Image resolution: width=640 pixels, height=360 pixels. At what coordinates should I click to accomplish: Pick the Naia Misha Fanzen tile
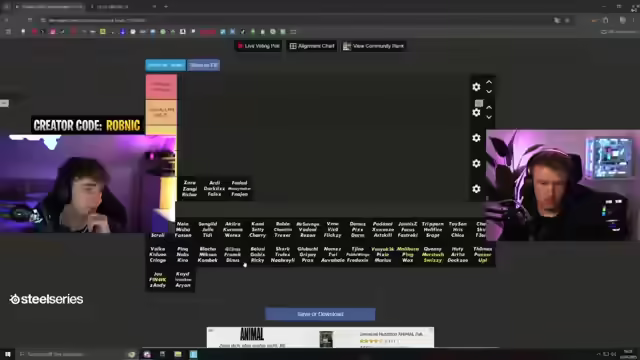point(183,230)
